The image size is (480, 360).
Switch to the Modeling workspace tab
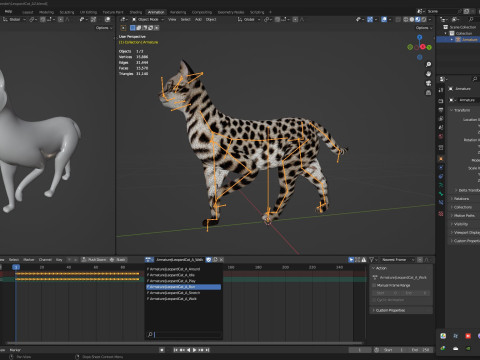click(x=46, y=12)
